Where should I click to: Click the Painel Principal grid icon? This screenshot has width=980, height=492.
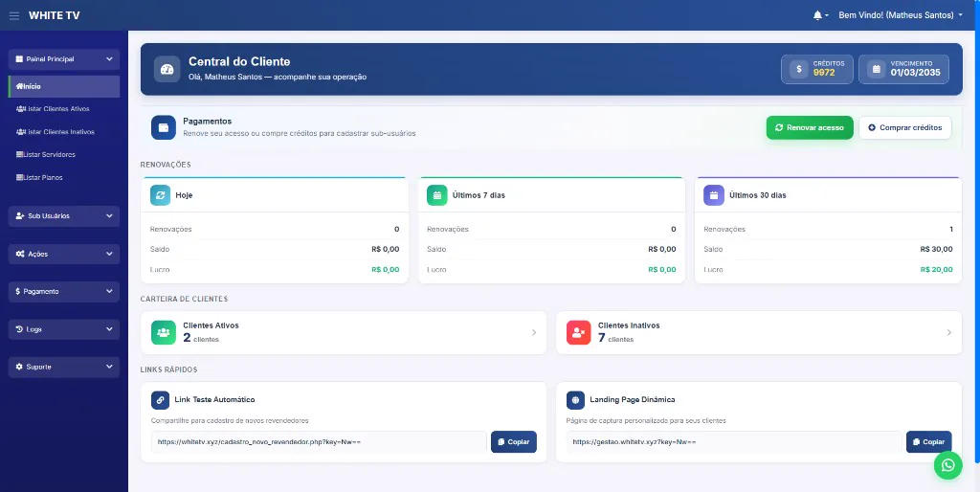(x=19, y=58)
